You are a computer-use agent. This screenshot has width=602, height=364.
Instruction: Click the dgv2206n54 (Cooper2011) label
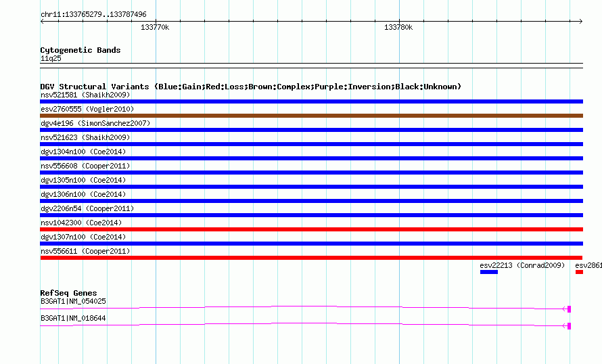pyautogui.click(x=87, y=208)
